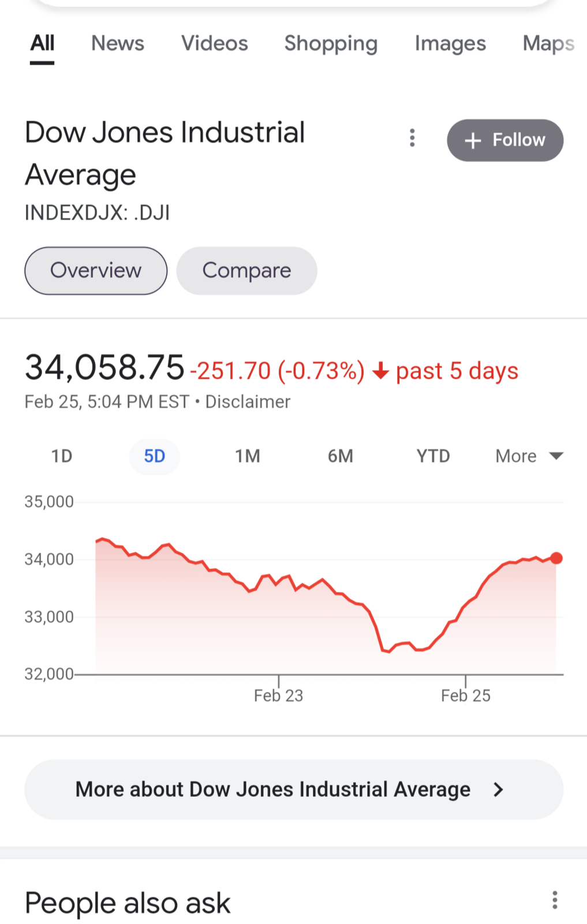
Task: Switch to the News search tab
Action: [118, 43]
